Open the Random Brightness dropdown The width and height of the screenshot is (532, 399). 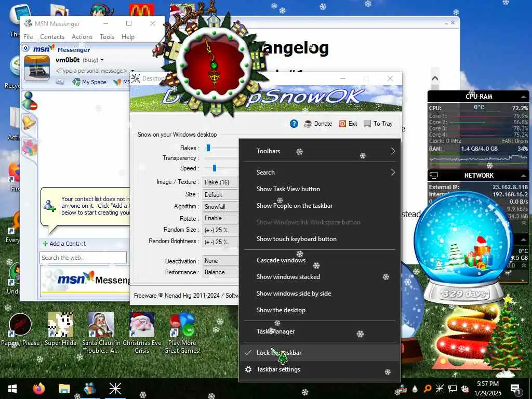220,242
